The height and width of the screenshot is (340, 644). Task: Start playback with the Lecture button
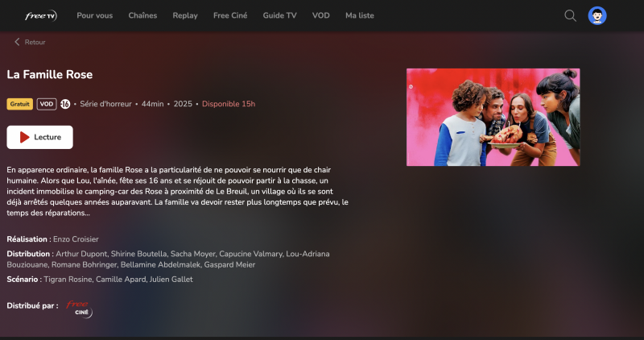coord(39,137)
